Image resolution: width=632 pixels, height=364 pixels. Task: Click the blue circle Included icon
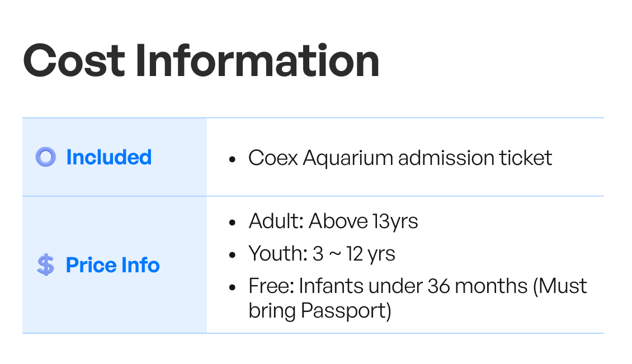(x=45, y=157)
